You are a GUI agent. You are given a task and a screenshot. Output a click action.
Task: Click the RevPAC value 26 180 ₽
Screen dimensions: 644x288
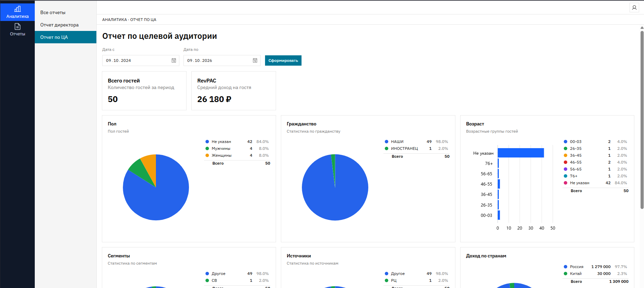pos(214,99)
